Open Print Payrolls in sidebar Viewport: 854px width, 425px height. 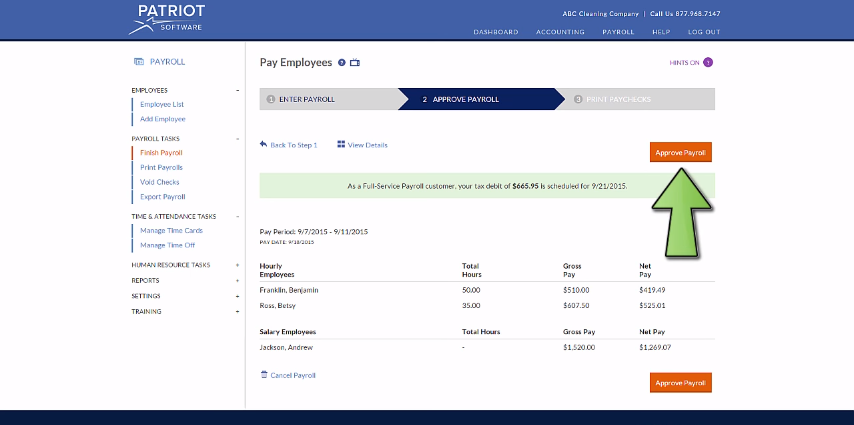(x=161, y=167)
